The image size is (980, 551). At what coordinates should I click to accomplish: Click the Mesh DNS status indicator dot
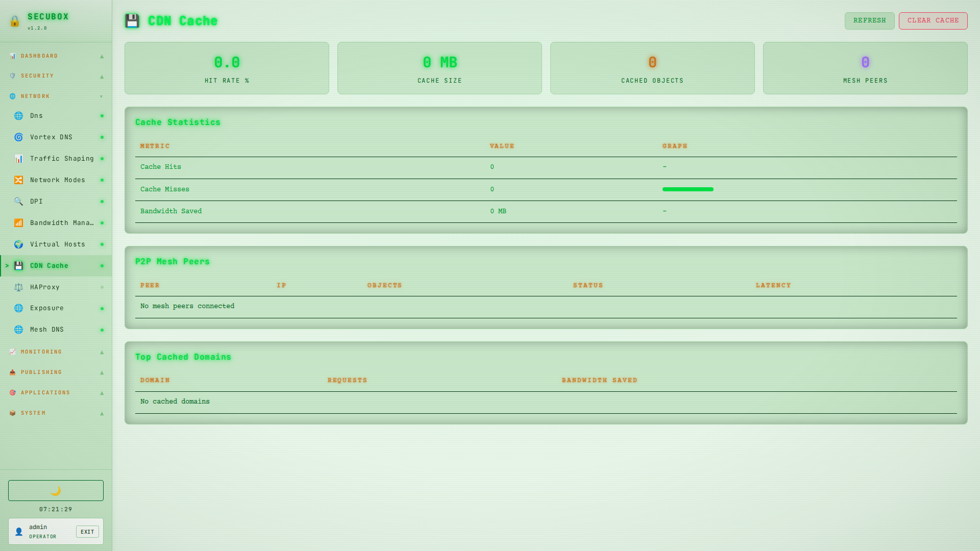(102, 330)
